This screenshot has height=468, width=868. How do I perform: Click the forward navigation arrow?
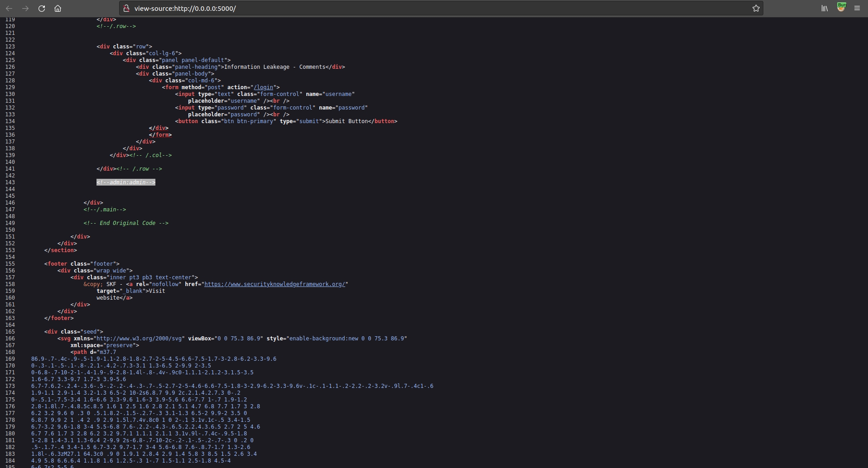25,9
